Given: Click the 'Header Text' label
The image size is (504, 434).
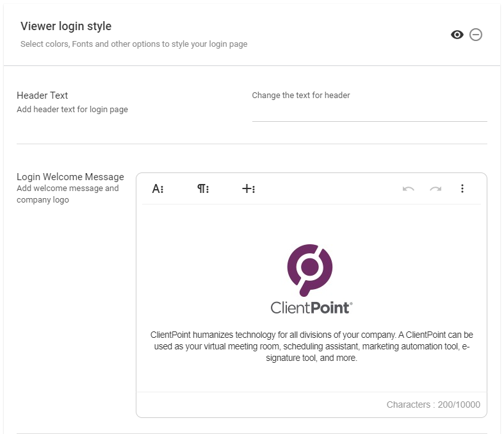Looking at the screenshot, I should (42, 96).
